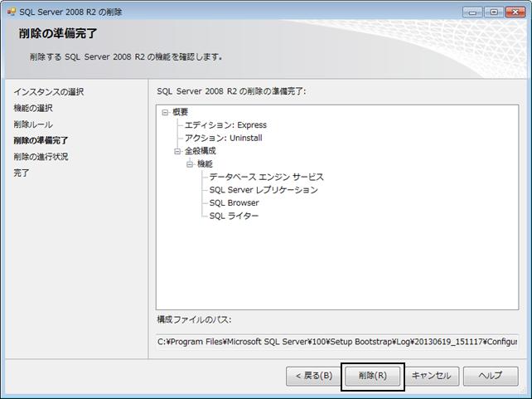
Task: Click the 完了 step in sidebar
Action: click(22, 173)
